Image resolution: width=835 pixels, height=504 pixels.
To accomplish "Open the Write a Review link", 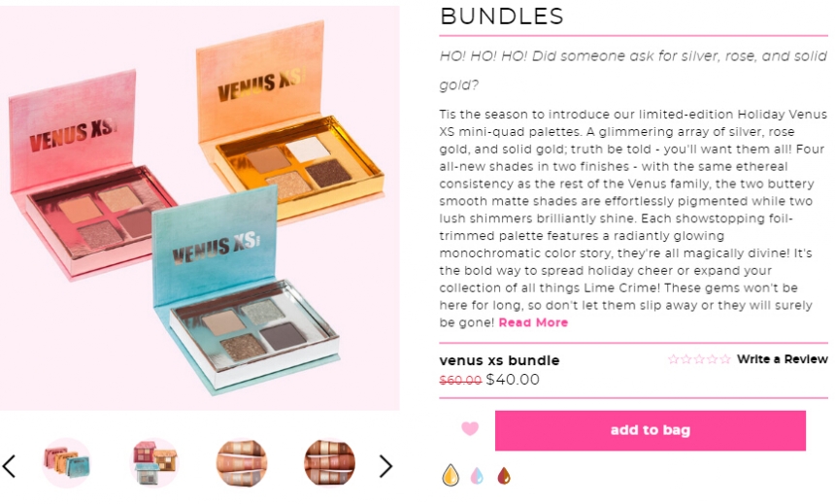I will point(783,359).
